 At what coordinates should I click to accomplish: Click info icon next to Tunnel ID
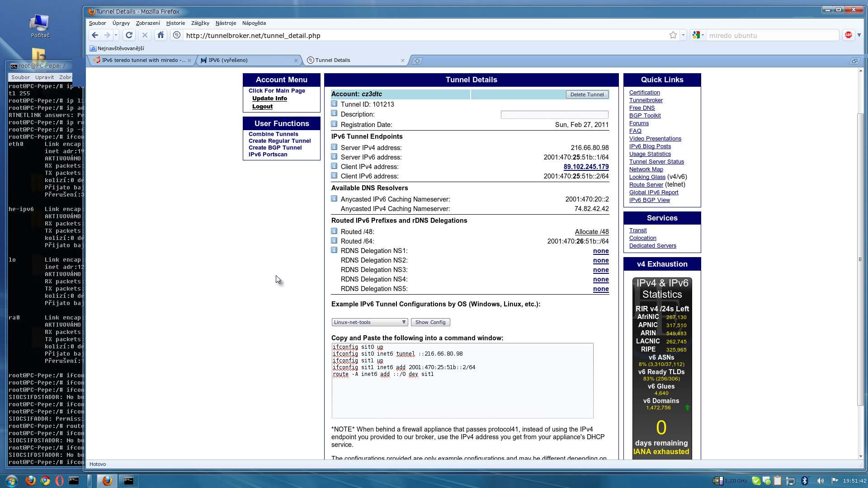point(334,104)
